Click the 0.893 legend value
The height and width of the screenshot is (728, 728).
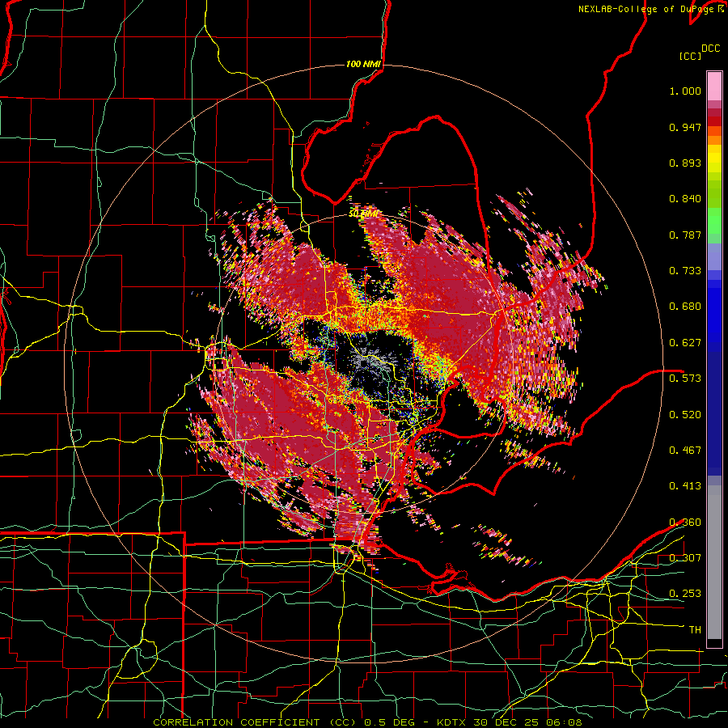[685, 163]
